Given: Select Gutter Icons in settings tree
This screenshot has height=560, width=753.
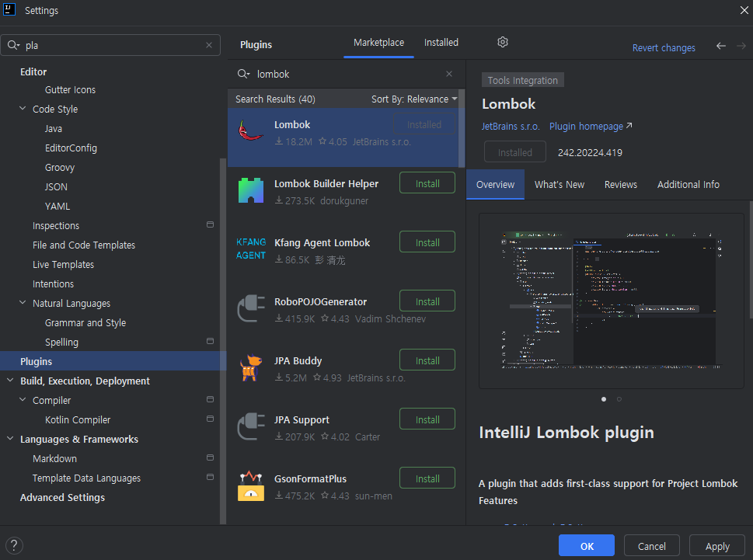Looking at the screenshot, I should tap(70, 90).
